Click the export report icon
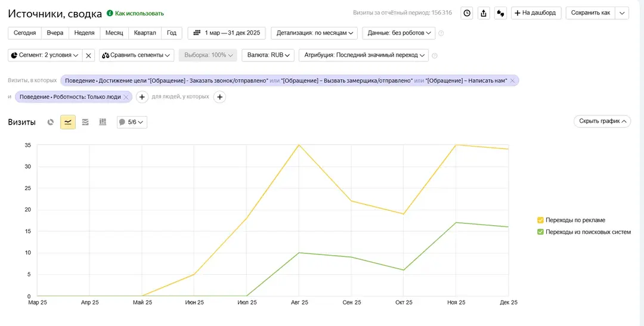The height and width of the screenshot is (326, 644). coord(484,13)
